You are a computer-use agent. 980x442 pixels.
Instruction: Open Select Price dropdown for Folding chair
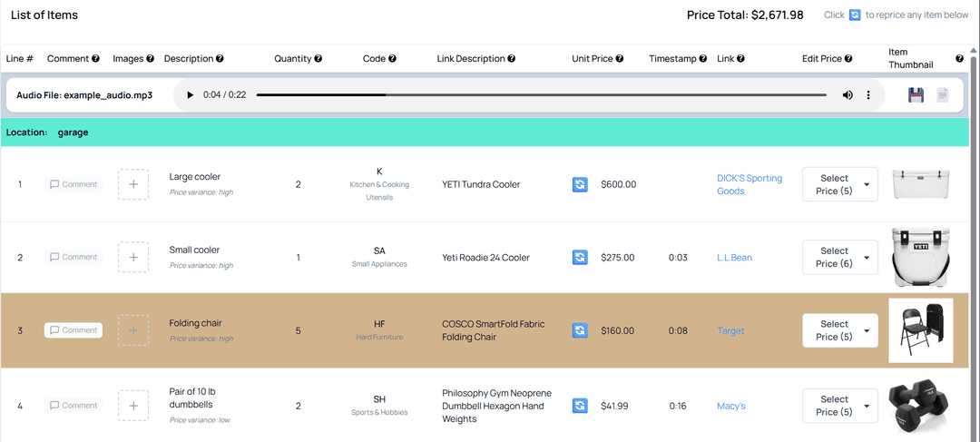point(839,330)
